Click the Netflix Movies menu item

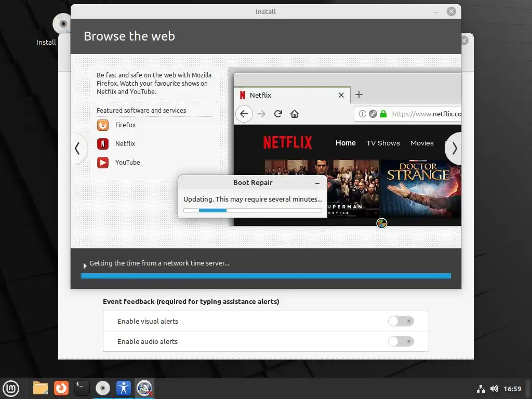coord(422,143)
